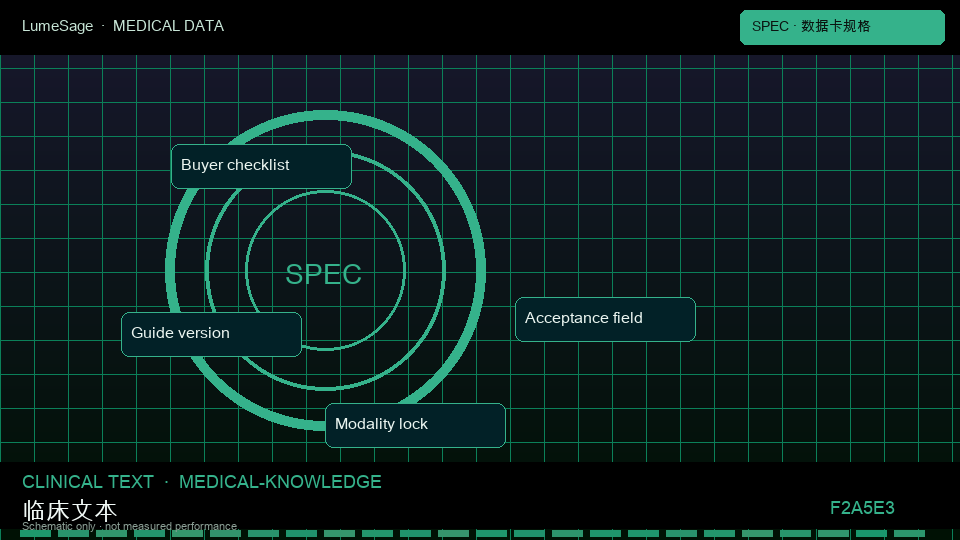Select the Buyer checklist label
The width and height of the screenshot is (960, 540).
(x=261, y=166)
